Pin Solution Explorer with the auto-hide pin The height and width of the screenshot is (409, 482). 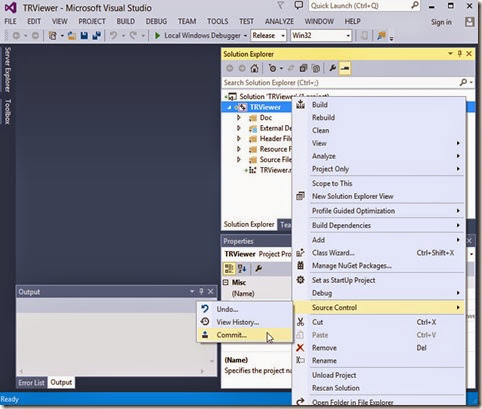[x=460, y=54]
